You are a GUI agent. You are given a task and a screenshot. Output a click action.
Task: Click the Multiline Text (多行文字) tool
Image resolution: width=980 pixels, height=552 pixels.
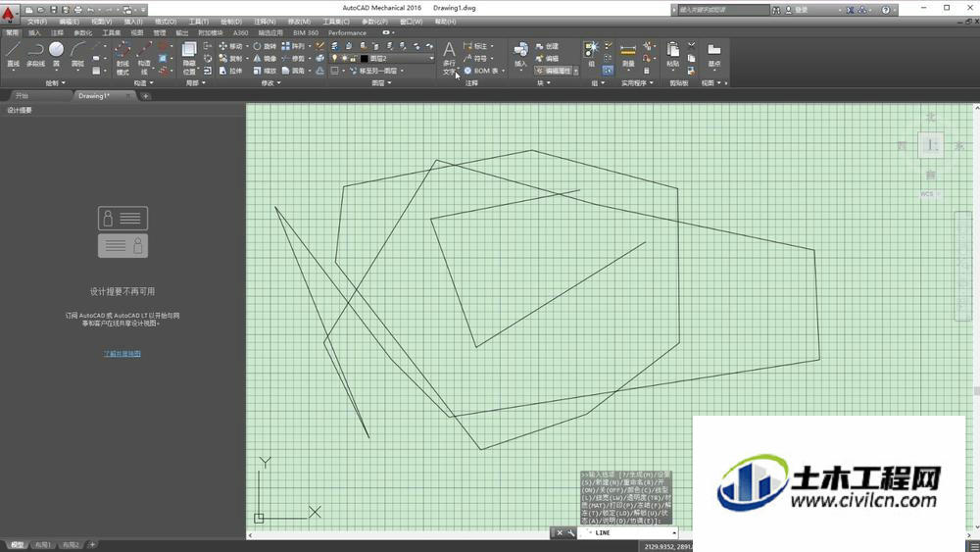(449, 58)
